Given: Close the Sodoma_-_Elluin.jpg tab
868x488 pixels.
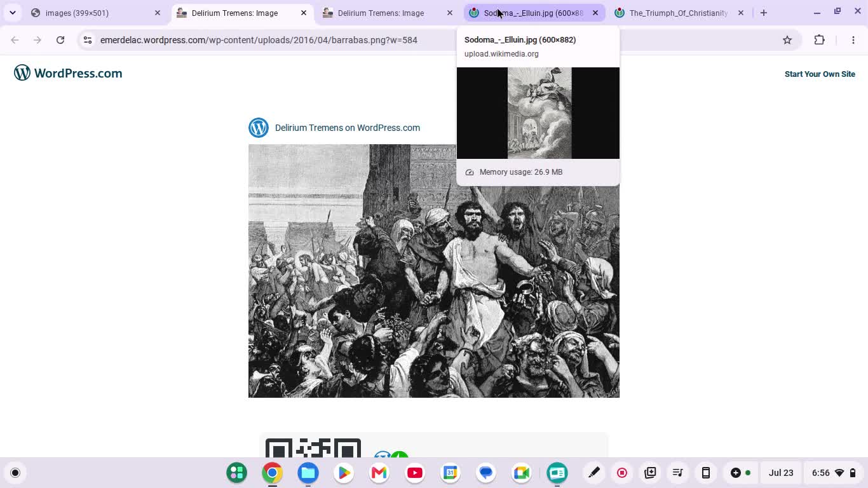Looking at the screenshot, I should pos(595,13).
